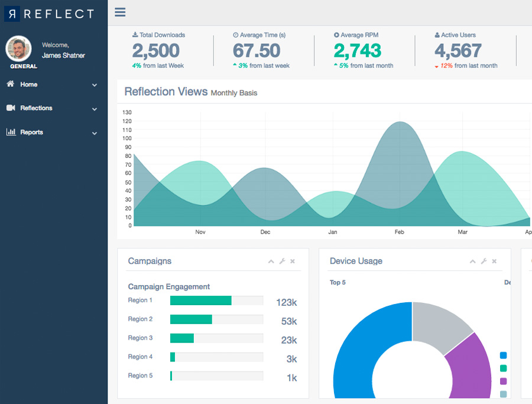
Task: Open Campaigns panel wrench settings
Action: point(282,261)
